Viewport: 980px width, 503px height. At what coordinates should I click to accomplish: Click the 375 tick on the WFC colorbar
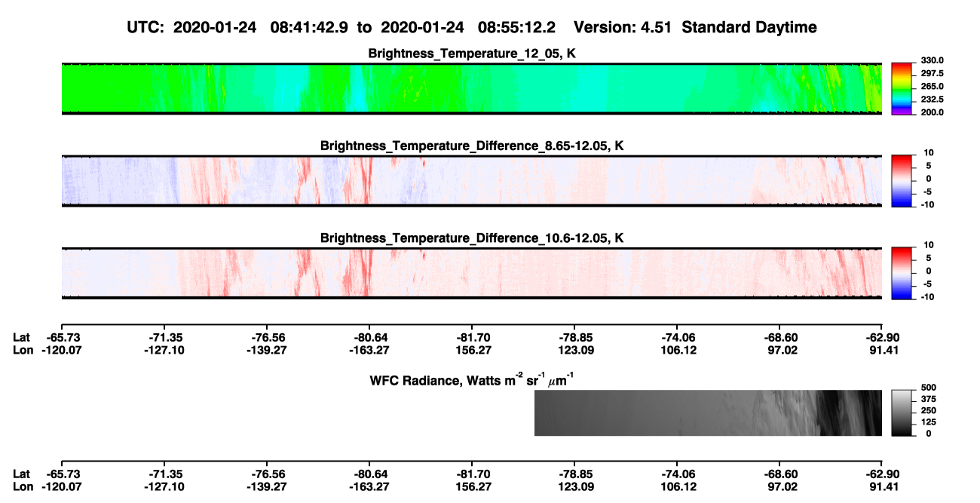[929, 398]
